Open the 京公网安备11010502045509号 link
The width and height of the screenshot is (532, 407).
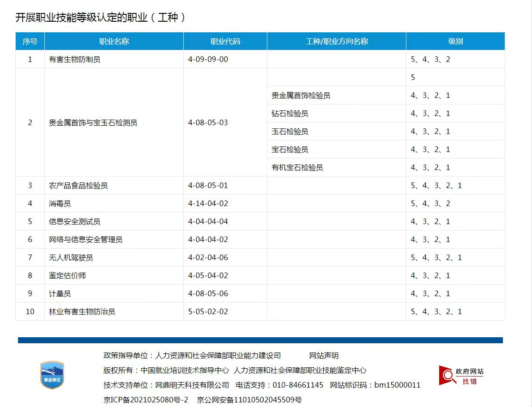click(x=249, y=400)
